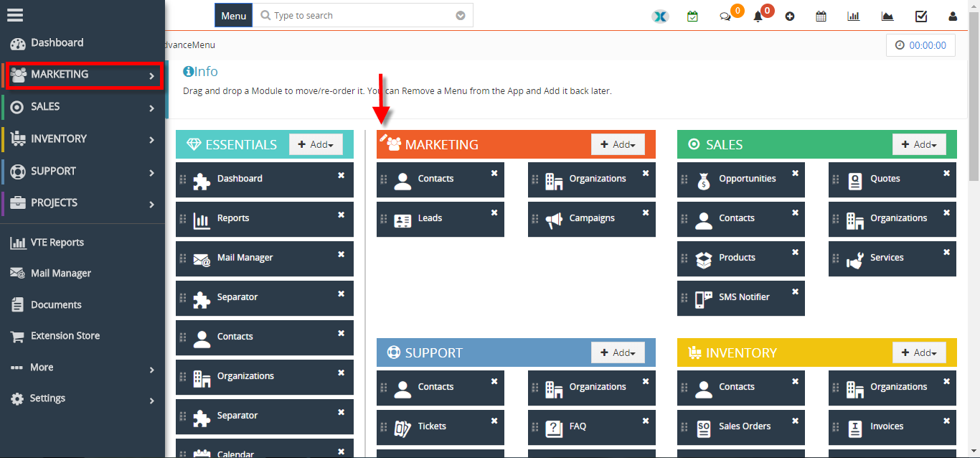Click the 00:00:00 timer button

[x=920, y=45]
